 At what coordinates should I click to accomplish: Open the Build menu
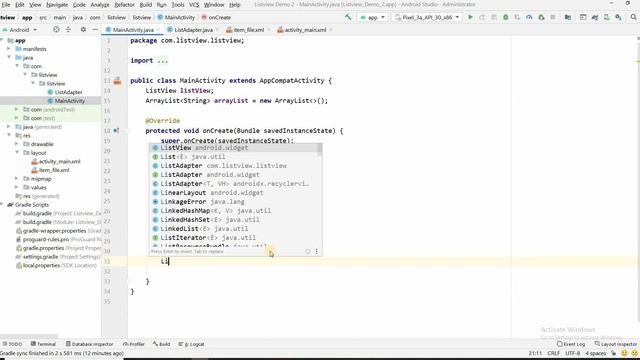pyautogui.click(x=146, y=4)
